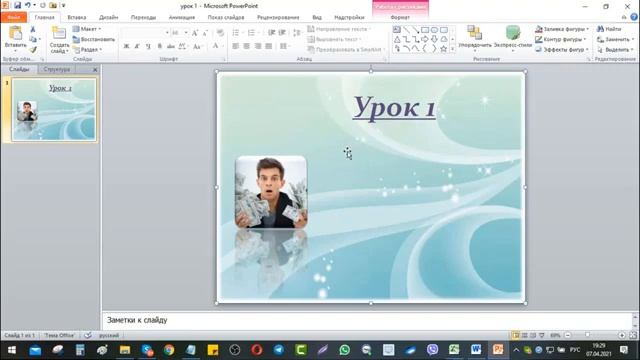The height and width of the screenshot is (360, 640).
Task: Select the text box shape in gallery
Action: 397,30
